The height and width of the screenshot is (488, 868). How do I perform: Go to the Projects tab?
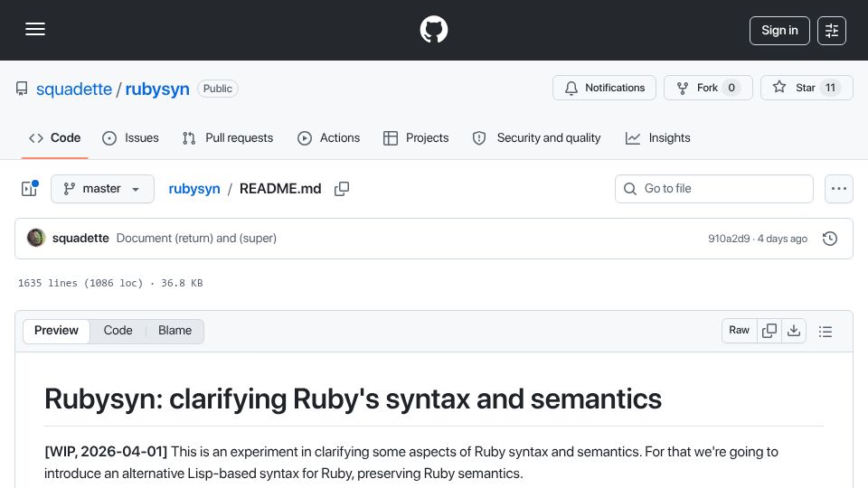[x=416, y=137]
